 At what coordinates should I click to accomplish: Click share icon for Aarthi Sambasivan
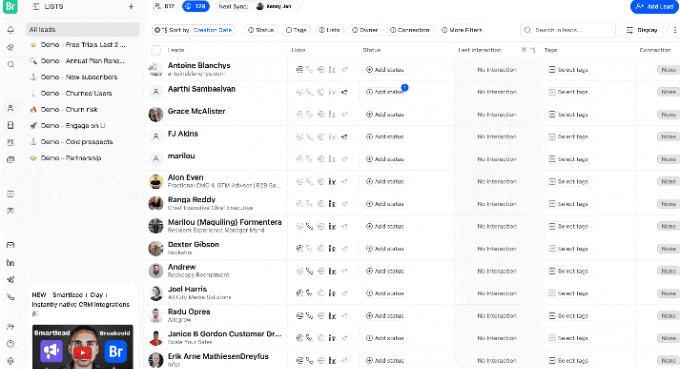point(344,92)
